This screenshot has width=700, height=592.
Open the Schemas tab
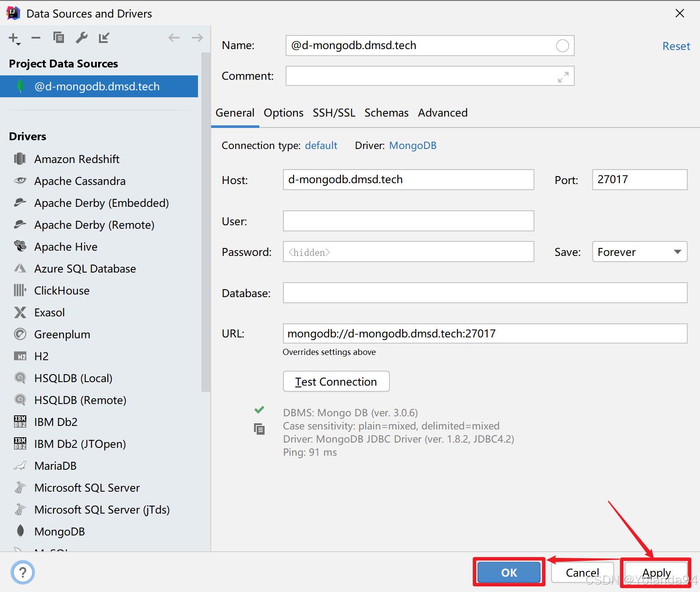pyautogui.click(x=386, y=113)
